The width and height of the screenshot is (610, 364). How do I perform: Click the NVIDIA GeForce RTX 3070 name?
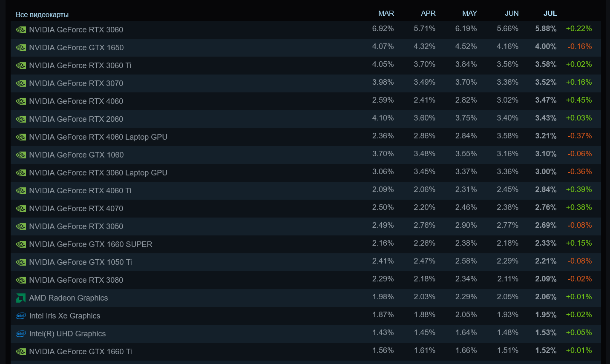(x=76, y=83)
